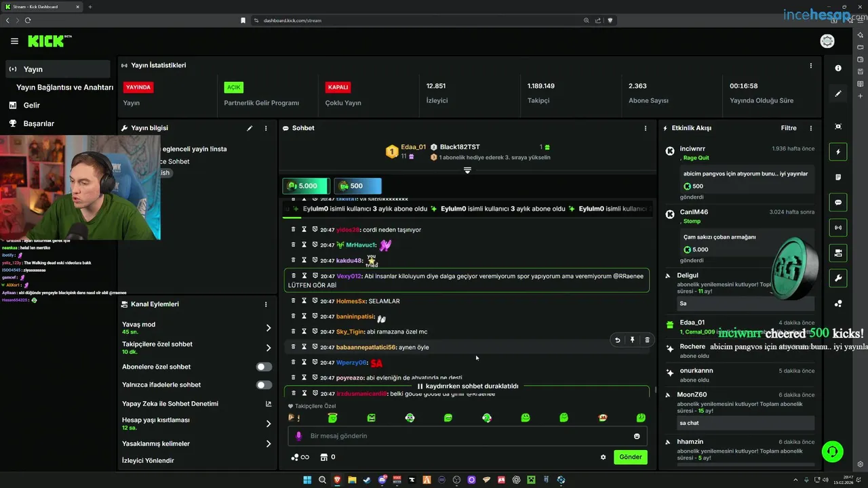
Task: Click the KICK logo
Action: point(47,41)
